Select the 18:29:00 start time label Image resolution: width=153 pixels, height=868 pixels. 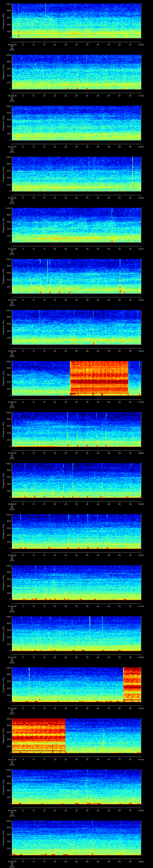[x=12, y=44]
